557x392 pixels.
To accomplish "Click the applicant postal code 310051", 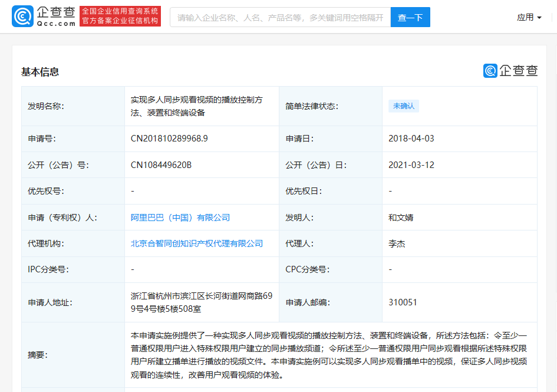I will point(403,302).
